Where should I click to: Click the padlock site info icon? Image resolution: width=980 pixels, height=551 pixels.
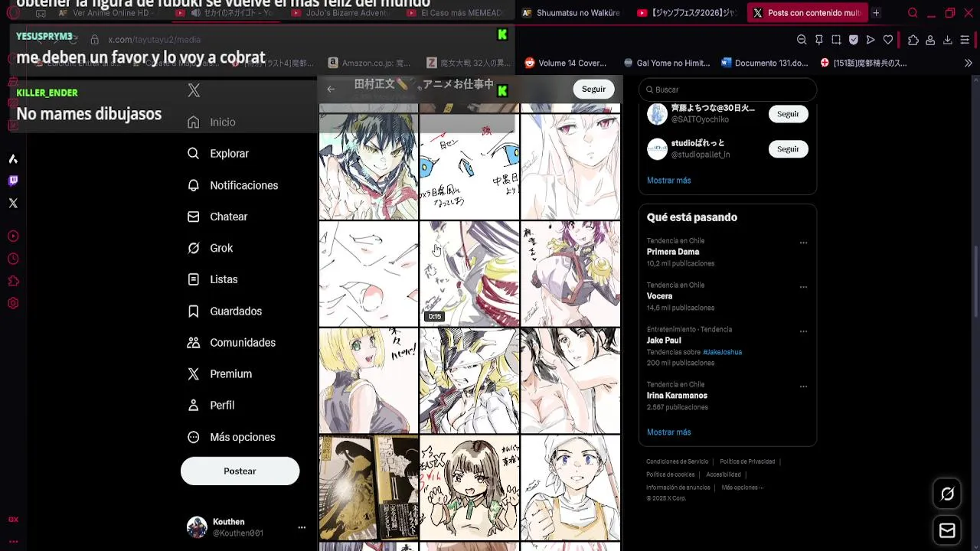(95, 40)
